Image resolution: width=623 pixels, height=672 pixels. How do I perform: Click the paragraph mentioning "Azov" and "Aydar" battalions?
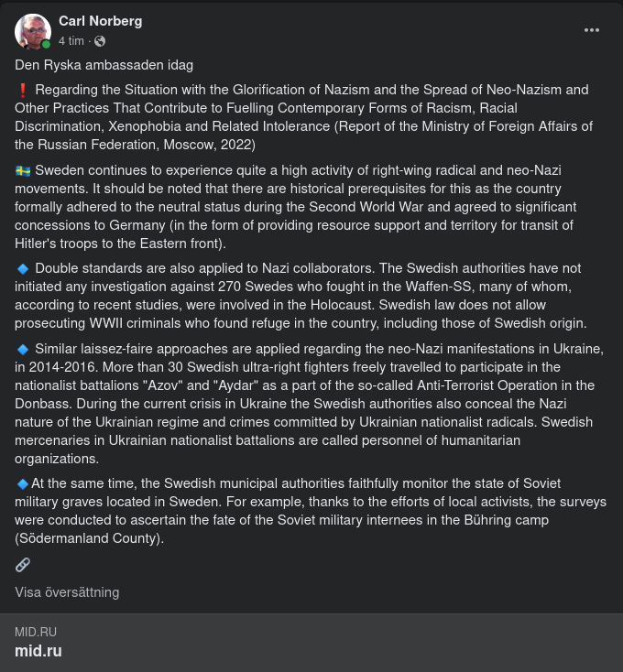311,404
